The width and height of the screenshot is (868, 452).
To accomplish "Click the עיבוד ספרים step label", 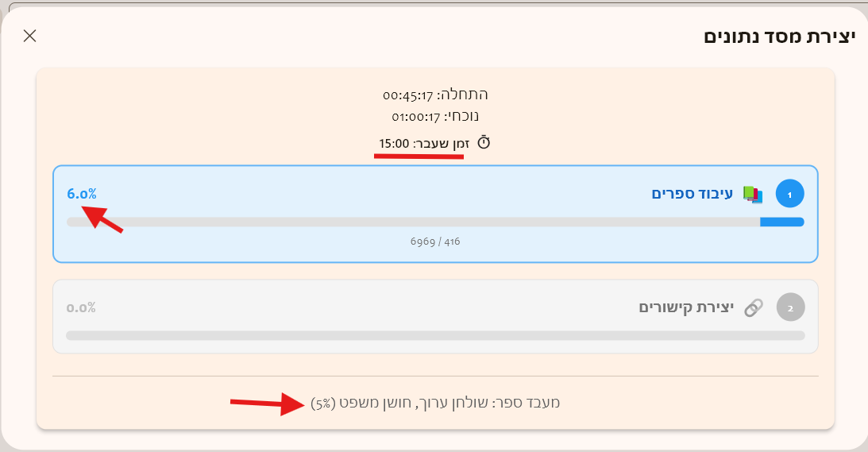I will pyautogui.click(x=692, y=194).
